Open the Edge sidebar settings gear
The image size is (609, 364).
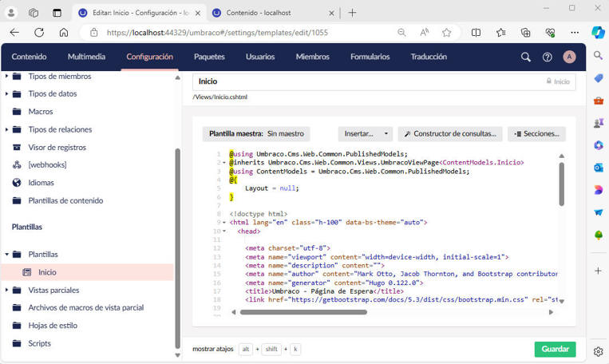pyautogui.click(x=598, y=351)
